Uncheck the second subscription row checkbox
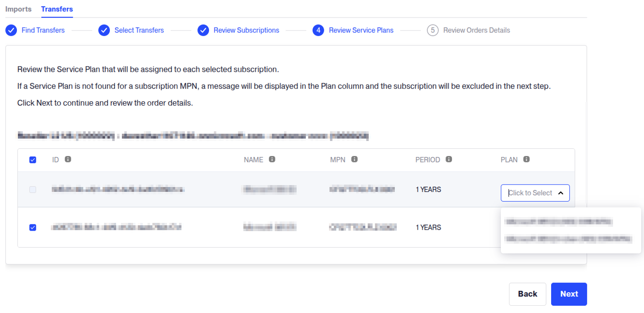 (x=33, y=227)
